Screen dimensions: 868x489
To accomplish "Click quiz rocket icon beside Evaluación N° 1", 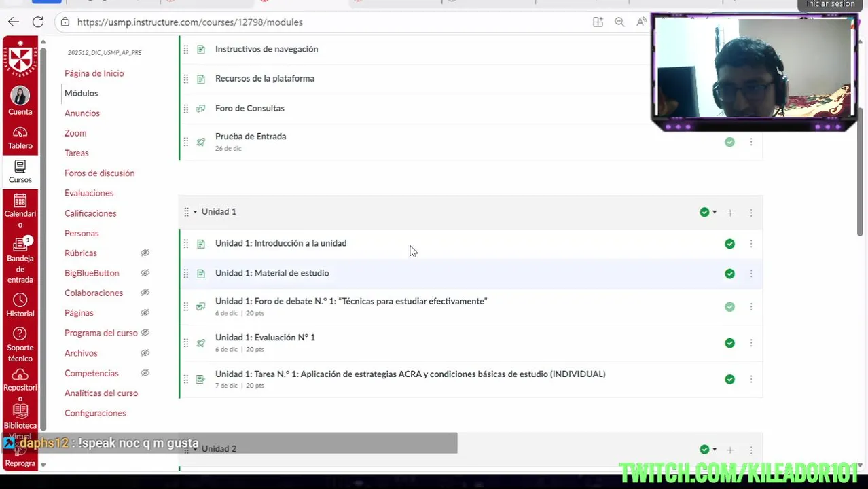I will 200,343.
